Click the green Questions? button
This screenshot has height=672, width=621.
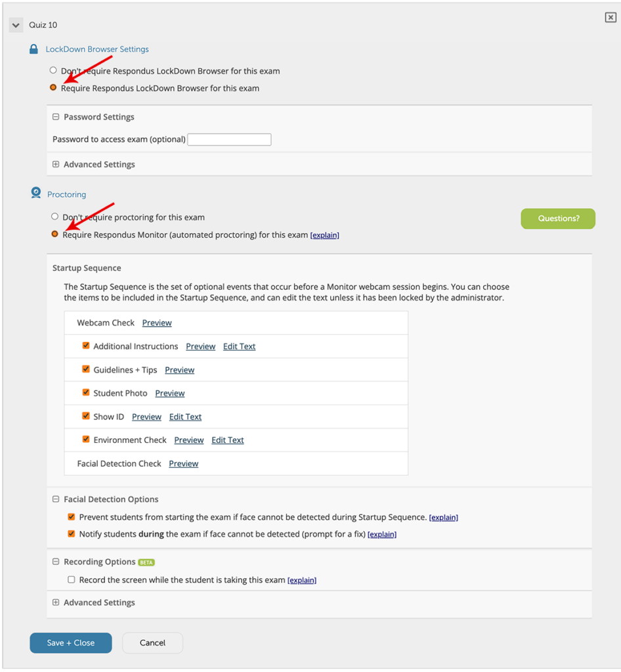tap(557, 218)
